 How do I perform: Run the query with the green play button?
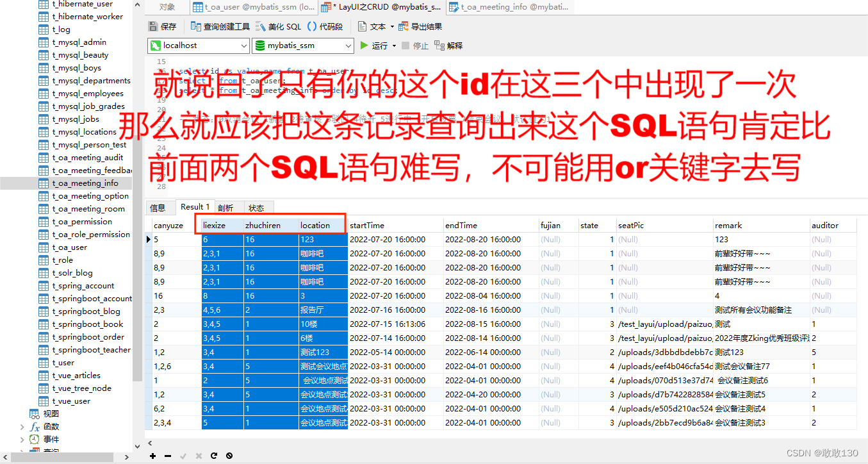(364, 46)
